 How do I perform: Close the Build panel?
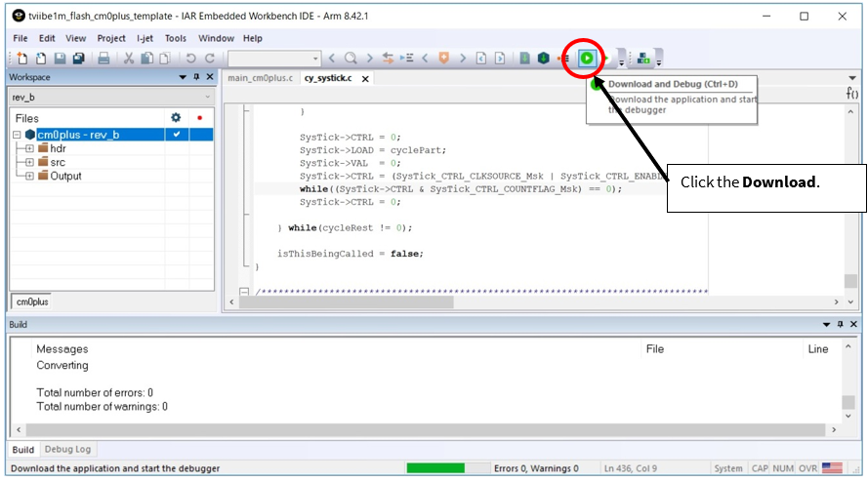tap(853, 324)
